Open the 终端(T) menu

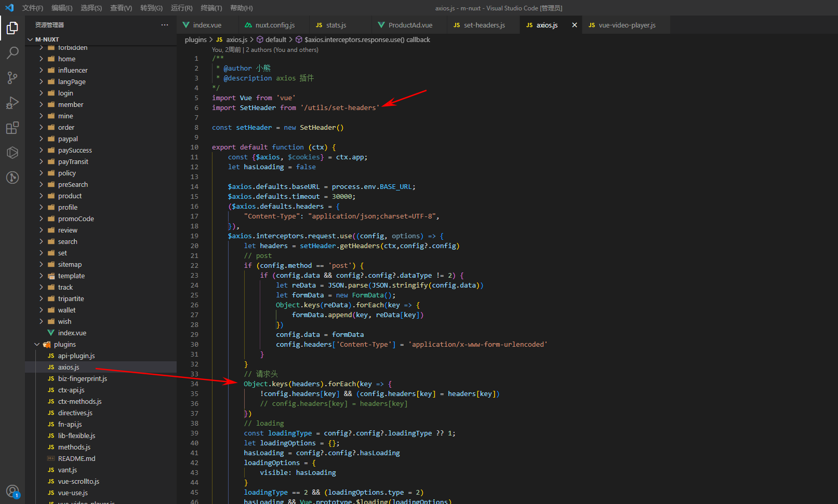point(211,8)
